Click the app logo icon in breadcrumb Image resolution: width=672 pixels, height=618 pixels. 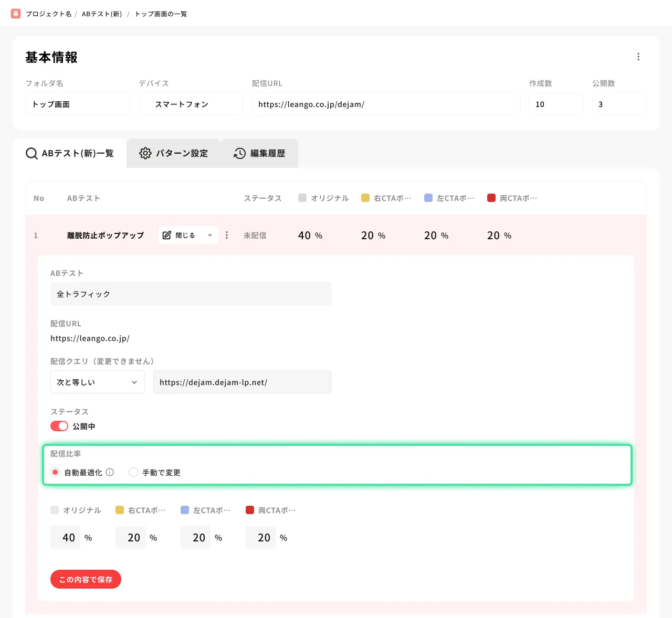[16, 14]
